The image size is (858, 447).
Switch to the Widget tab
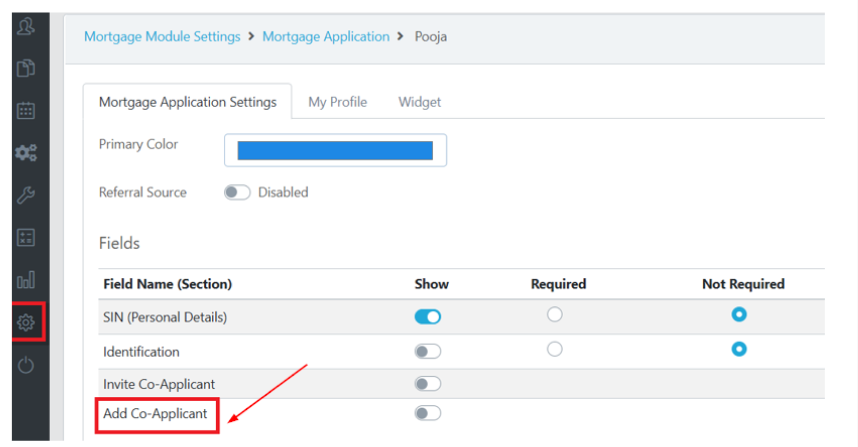[x=419, y=102]
